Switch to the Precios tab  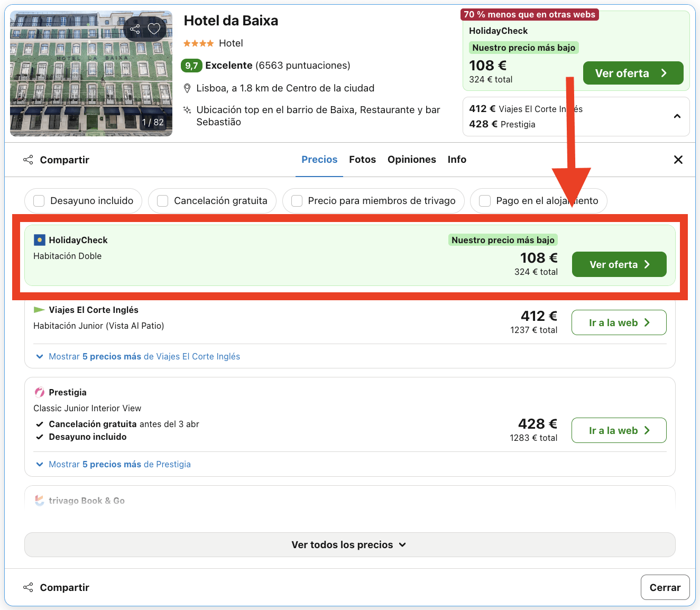tap(319, 160)
